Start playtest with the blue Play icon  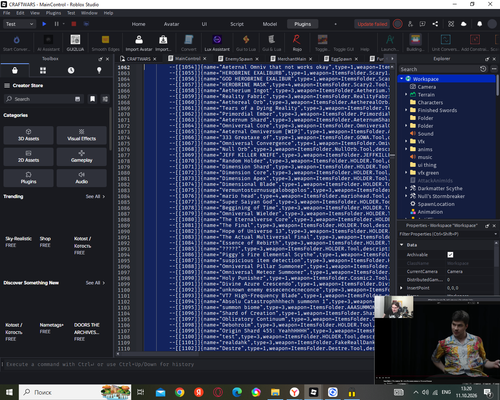pos(44,24)
